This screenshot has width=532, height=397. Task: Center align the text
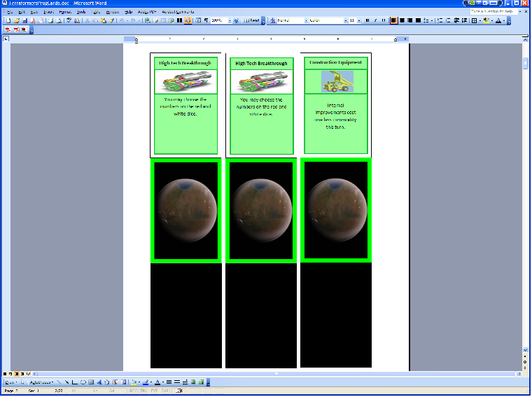[x=402, y=20]
